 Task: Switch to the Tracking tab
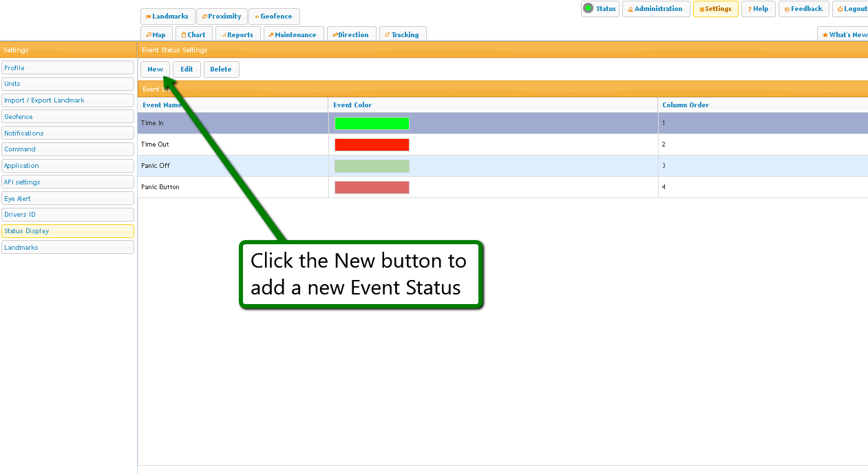click(x=402, y=34)
